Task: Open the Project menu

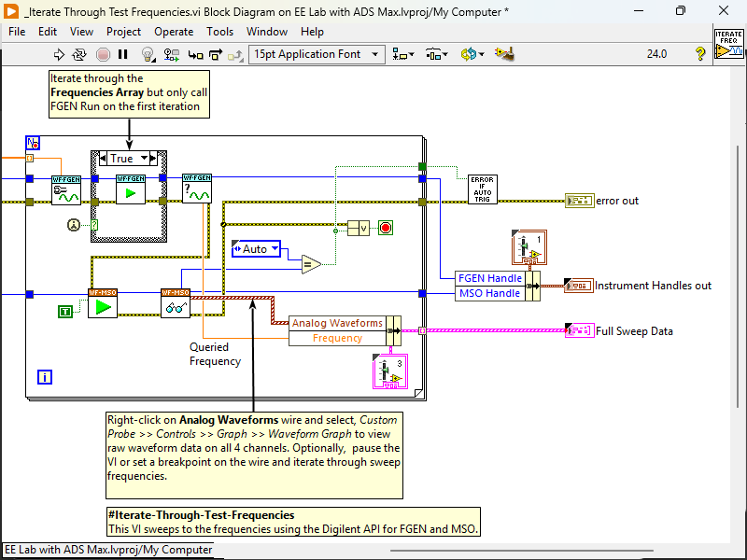Action: pos(123,32)
